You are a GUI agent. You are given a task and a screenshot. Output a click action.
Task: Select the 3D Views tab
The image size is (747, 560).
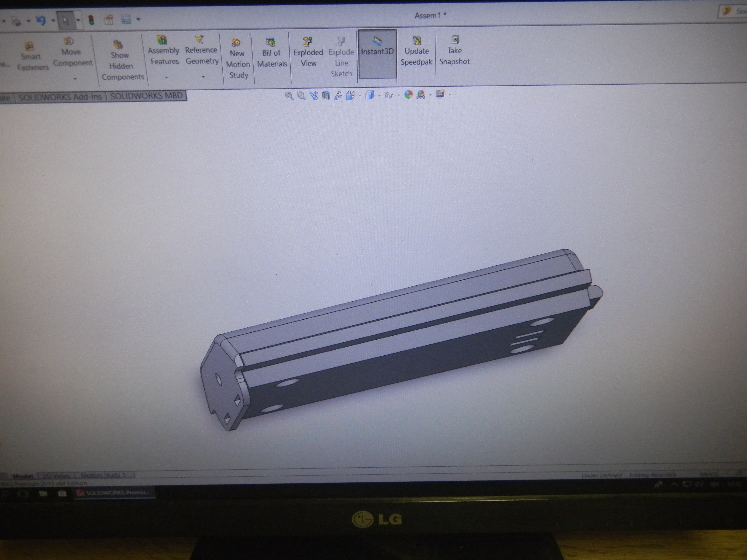(56, 476)
